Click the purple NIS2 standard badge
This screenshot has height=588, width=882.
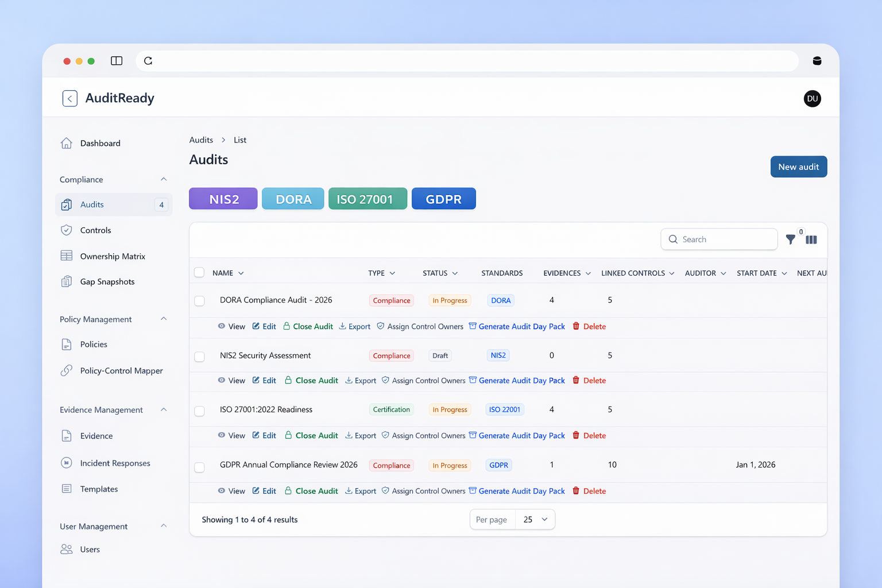click(223, 199)
